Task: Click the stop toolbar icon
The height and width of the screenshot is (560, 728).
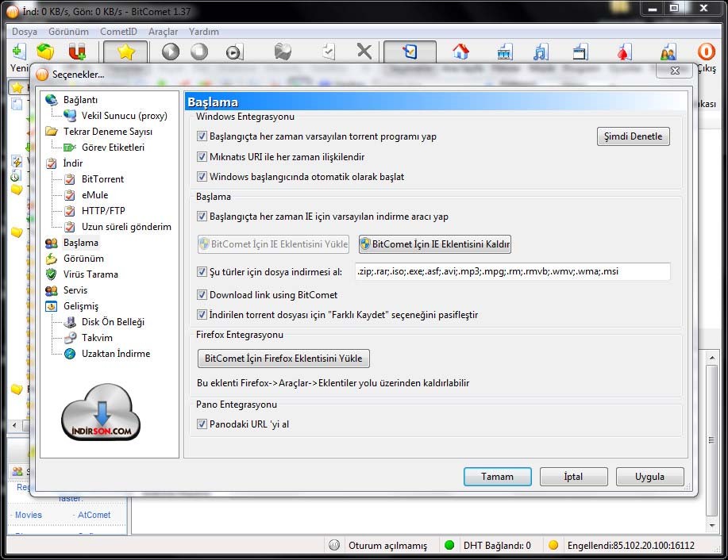Action: tap(199, 52)
